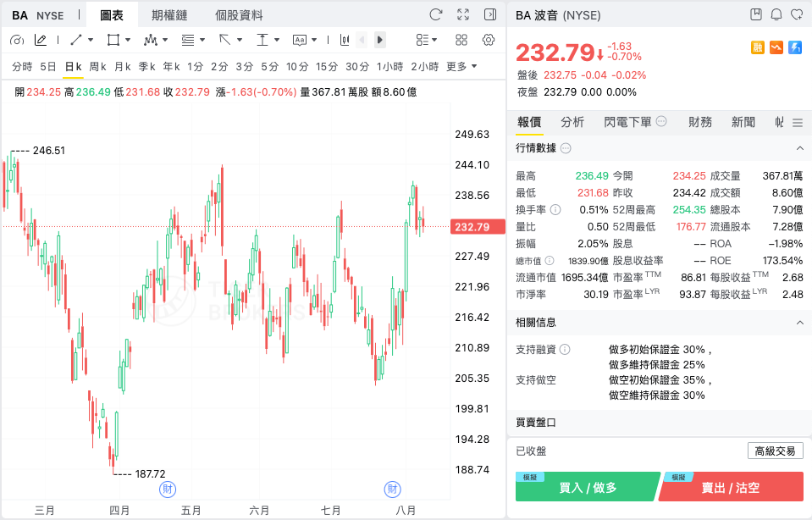Open the list layout dropdown
The height and width of the screenshot is (520, 812).
coord(427,40)
